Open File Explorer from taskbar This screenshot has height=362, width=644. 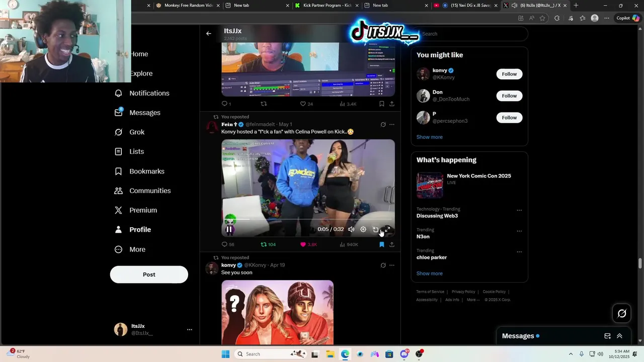(x=330, y=354)
